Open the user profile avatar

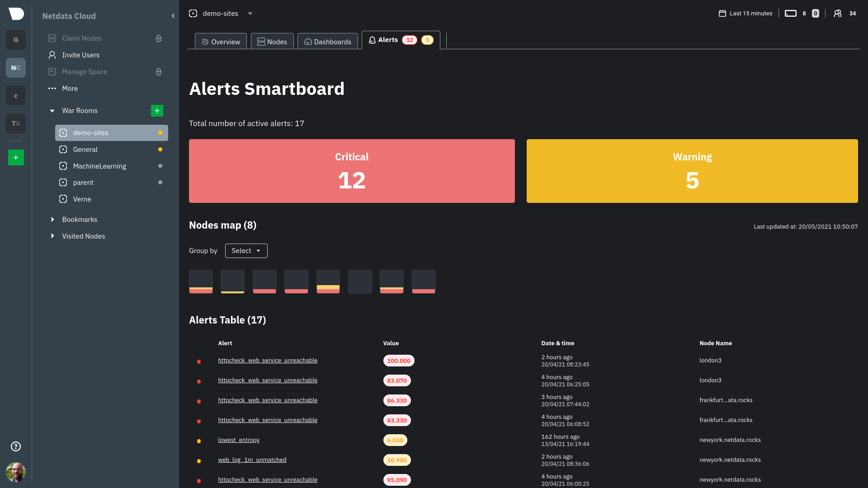pyautogui.click(x=16, y=472)
